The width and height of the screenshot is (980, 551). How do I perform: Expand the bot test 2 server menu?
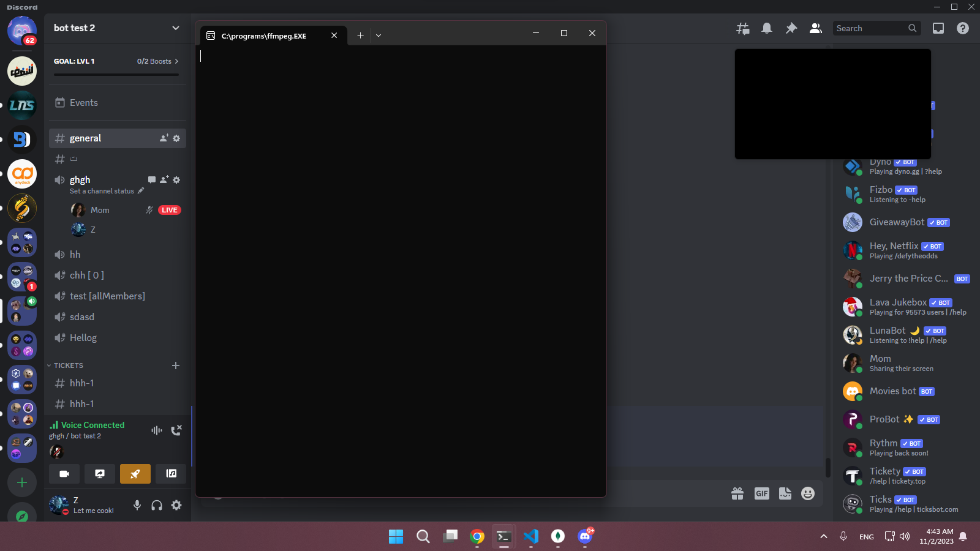[176, 28]
